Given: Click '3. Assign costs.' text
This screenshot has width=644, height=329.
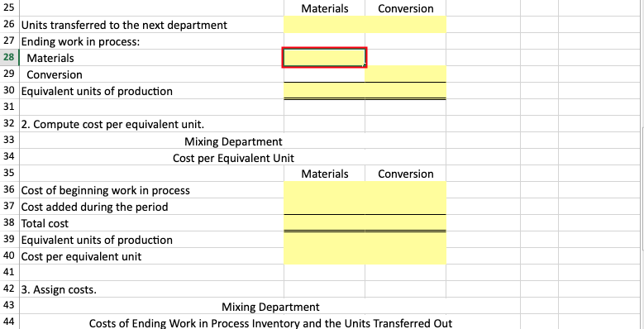Looking at the screenshot, I should coord(59,289).
